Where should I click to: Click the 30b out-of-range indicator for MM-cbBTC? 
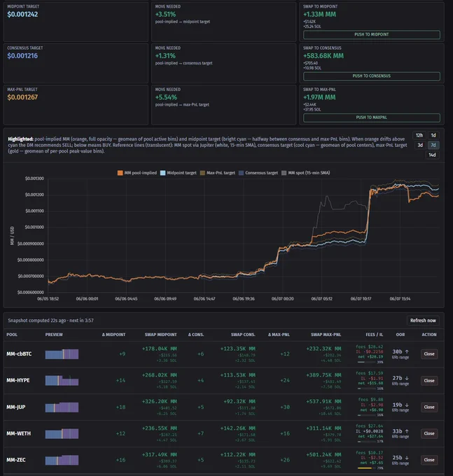pos(400,352)
